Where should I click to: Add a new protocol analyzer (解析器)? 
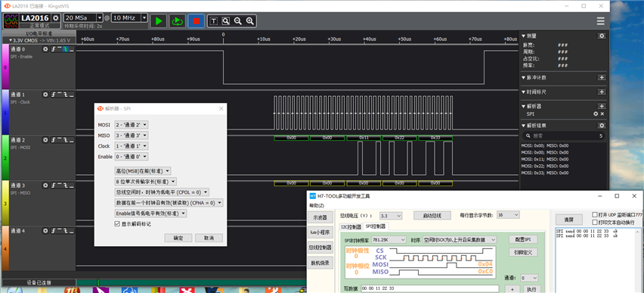click(x=602, y=106)
